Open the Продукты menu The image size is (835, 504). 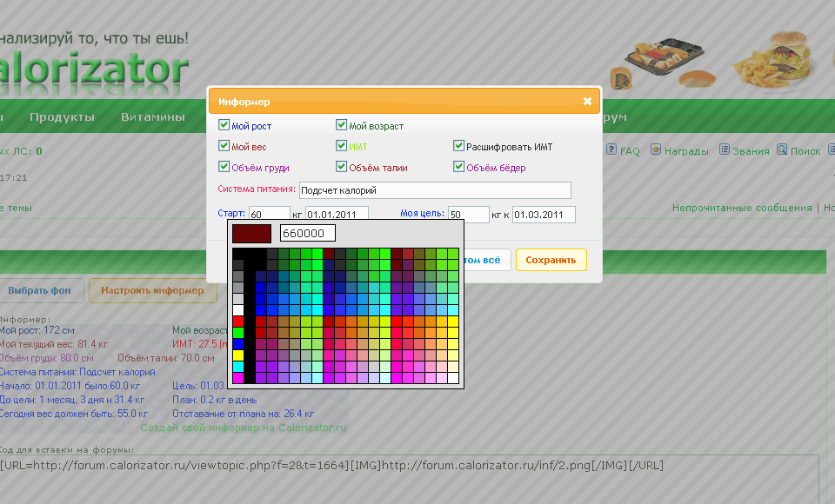(62, 117)
